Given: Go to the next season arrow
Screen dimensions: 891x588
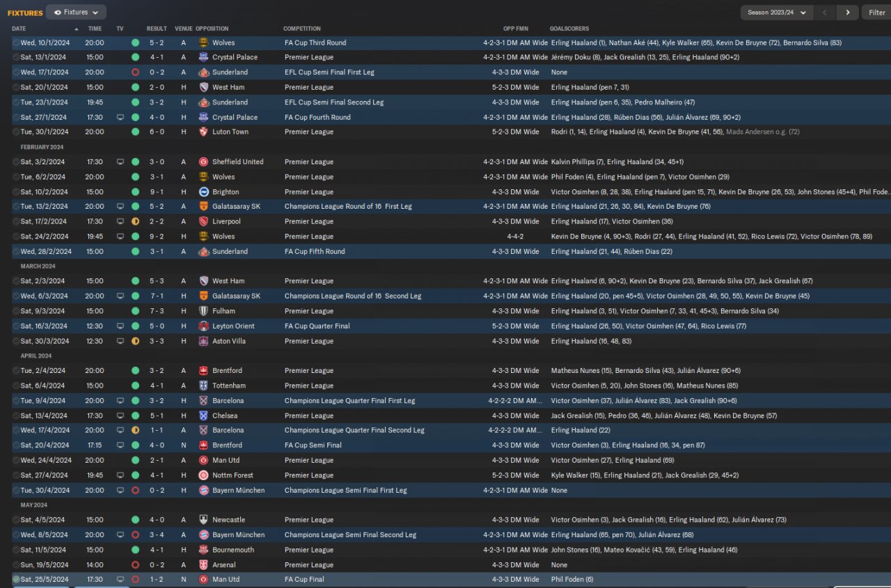Looking at the screenshot, I should point(847,13).
